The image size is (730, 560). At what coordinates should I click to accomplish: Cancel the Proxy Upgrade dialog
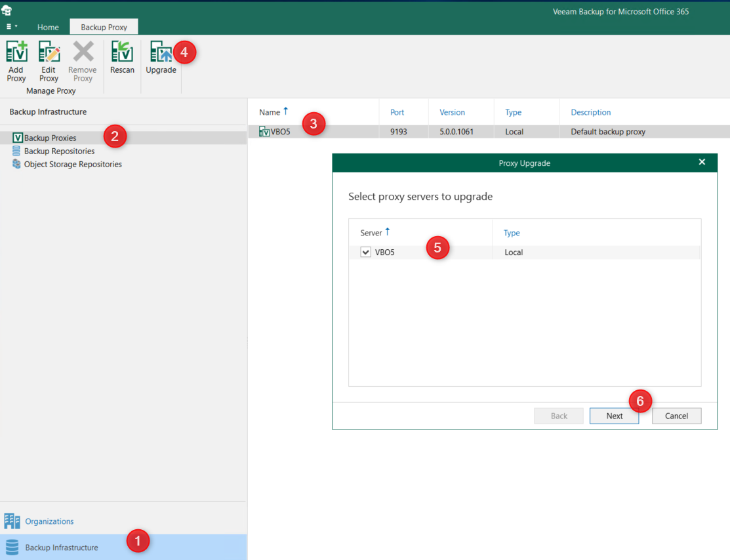coord(676,416)
